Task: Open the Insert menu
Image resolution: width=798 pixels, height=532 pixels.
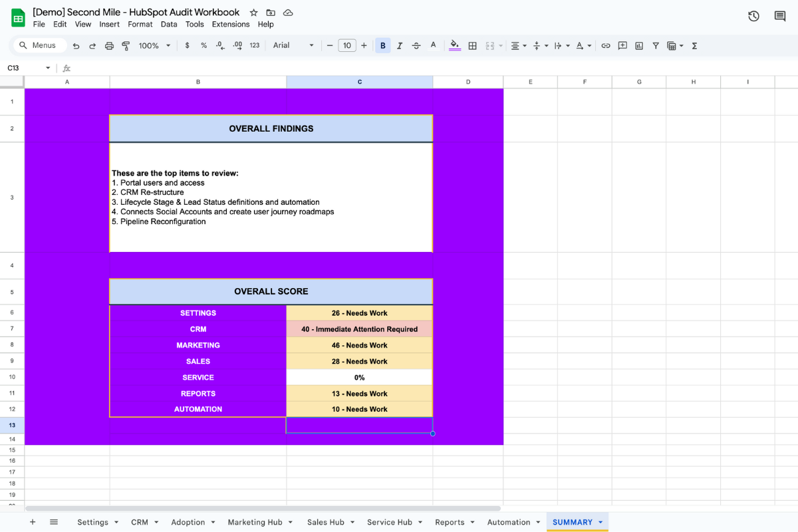Action: click(x=109, y=25)
